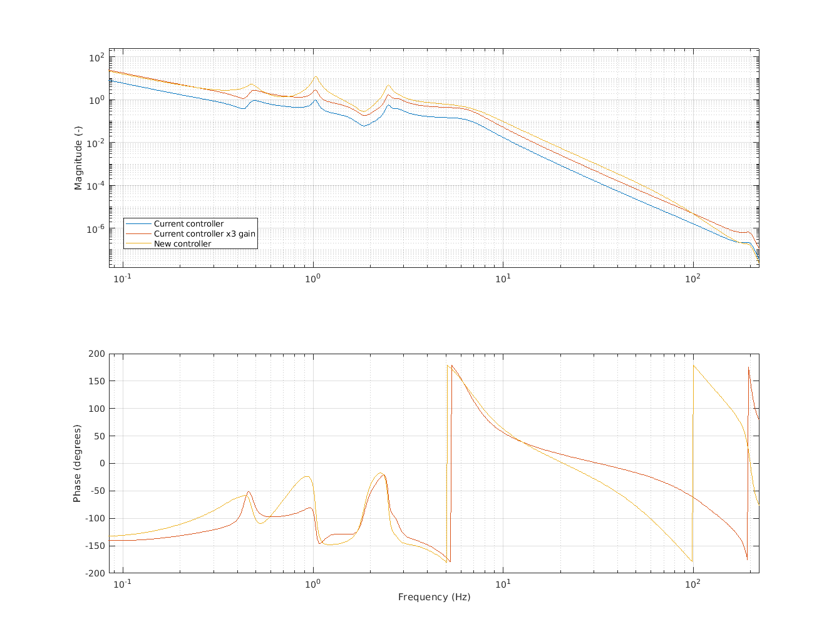Click yellow line sample in the legend
The image size is (839, 644).
[x=138, y=243]
